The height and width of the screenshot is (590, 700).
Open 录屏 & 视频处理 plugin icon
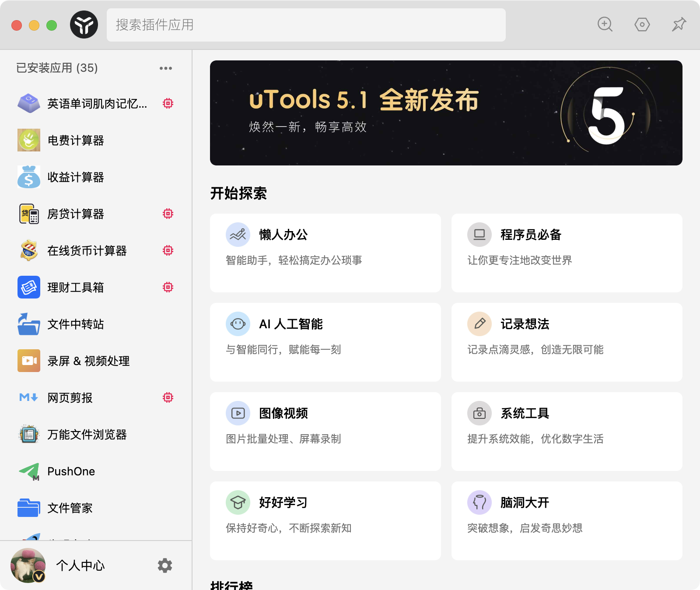pyautogui.click(x=29, y=361)
